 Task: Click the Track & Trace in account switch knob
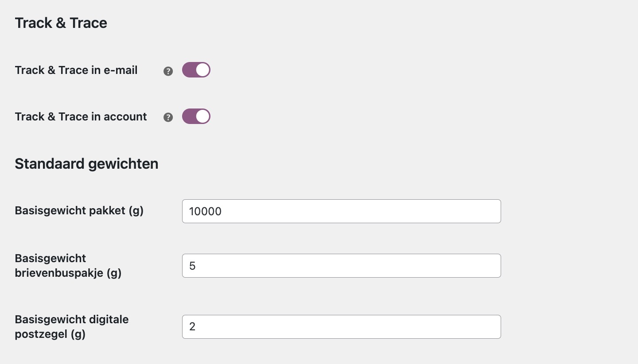click(x=202, y=116)
